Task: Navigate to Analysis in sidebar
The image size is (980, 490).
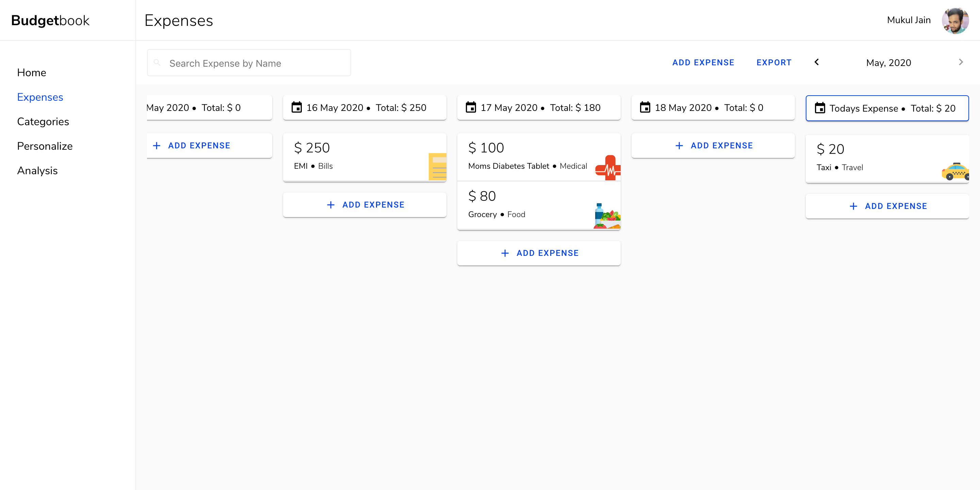Action: pos(37,171)
